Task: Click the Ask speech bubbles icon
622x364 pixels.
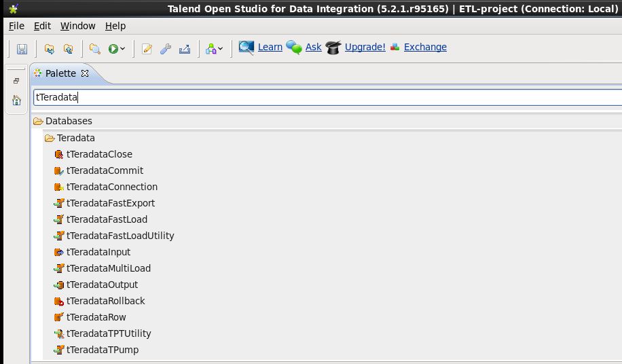Action: coord(294,47)
